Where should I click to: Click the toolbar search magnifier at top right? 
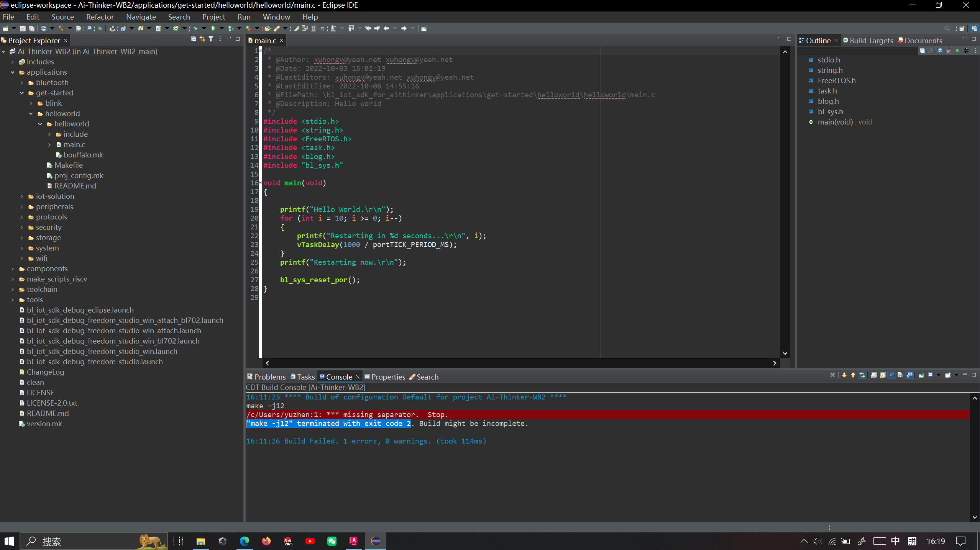coord(947,28)
